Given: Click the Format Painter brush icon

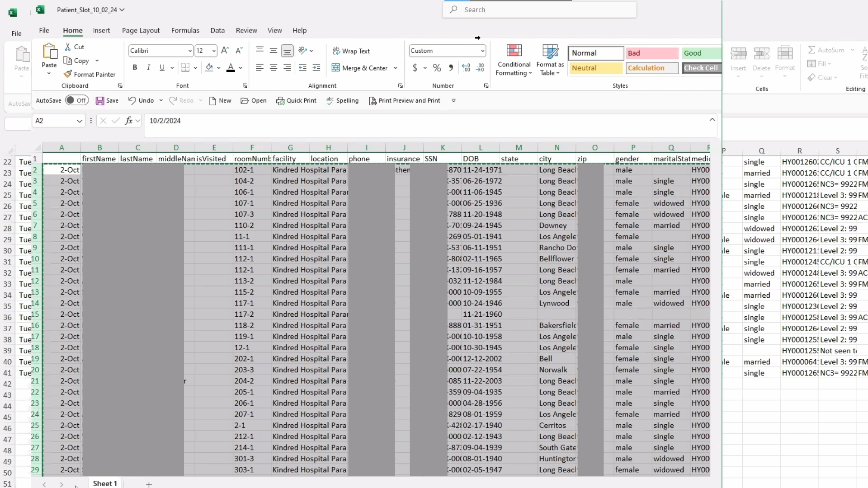Looking at the screenshot, I should tap(68, 74).
